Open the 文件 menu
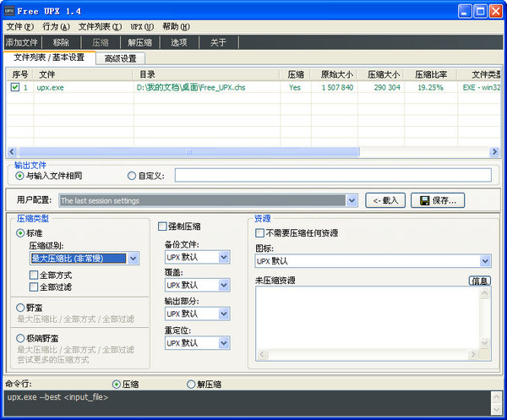 [x=20, y=26]
